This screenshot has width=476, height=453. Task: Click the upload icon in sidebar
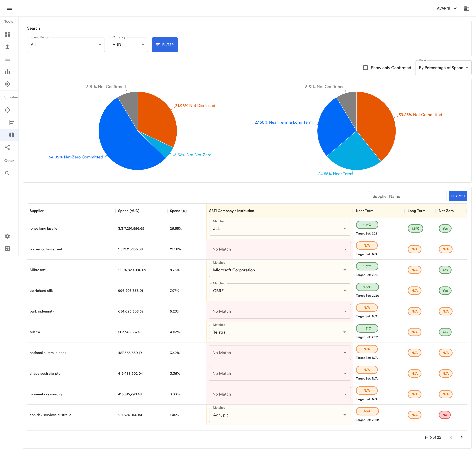point(7,47)
